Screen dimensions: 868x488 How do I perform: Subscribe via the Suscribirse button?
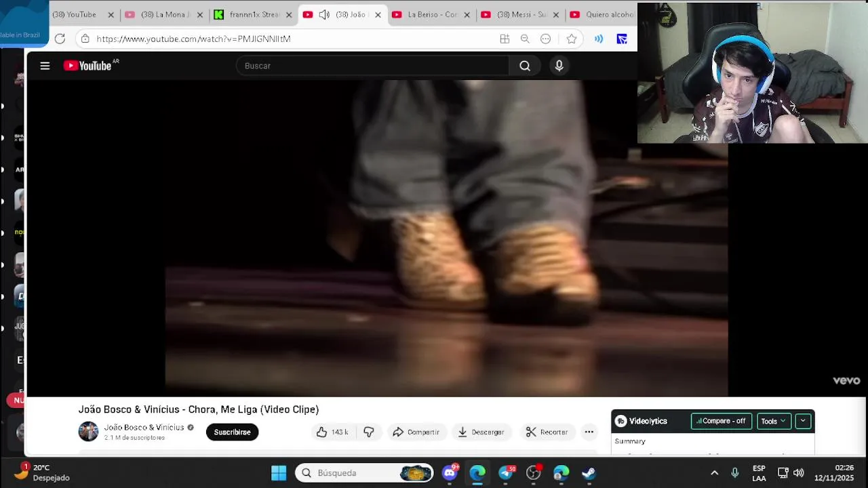point(232,432)
